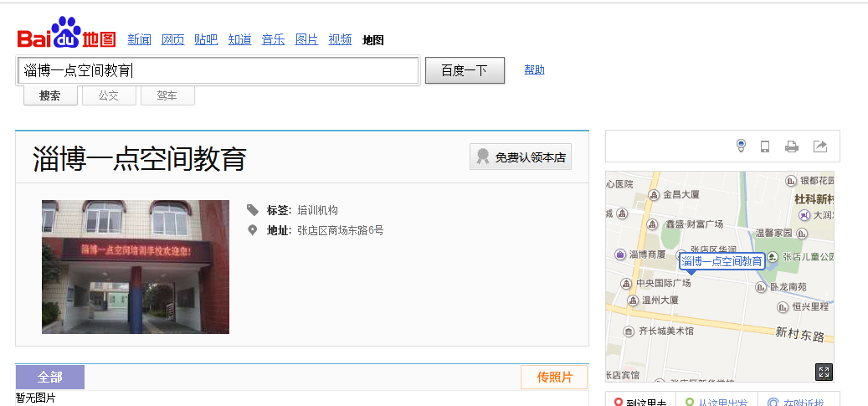Select the 全部 photos tab

[x=50, y=378]
